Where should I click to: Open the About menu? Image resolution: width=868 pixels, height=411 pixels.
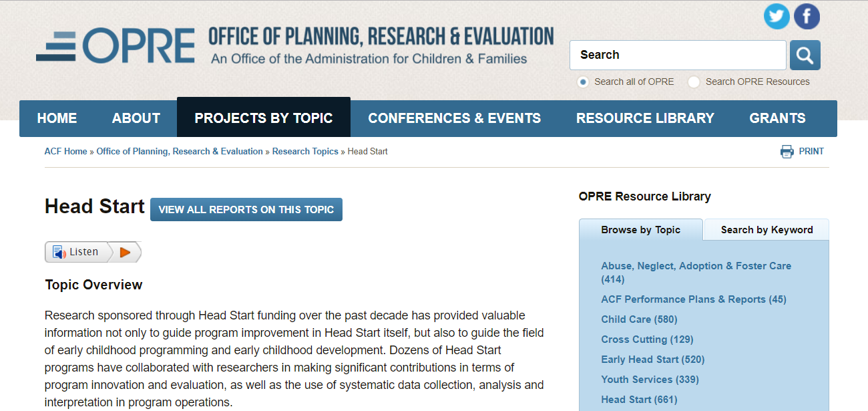136,118
